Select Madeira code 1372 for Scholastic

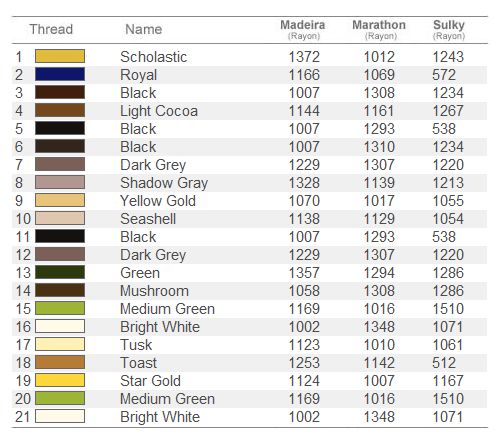pyautogui.click(x=304, y=57)
